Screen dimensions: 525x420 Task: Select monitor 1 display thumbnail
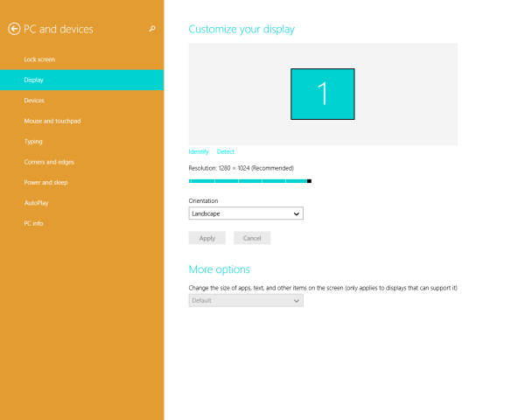coord(322,94)
